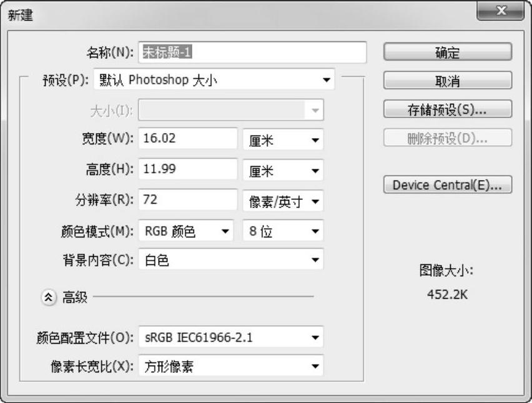Collapse the 高级 advanced section
The height and width of the screenshot is (403, 532).
click(49, 297)
